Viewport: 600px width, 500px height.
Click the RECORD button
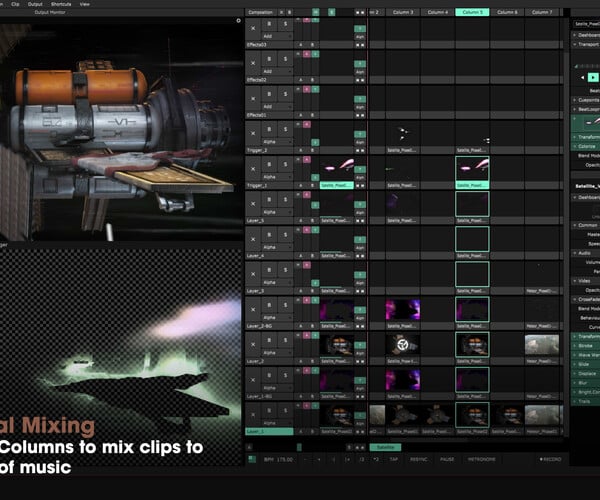point(550,459)
